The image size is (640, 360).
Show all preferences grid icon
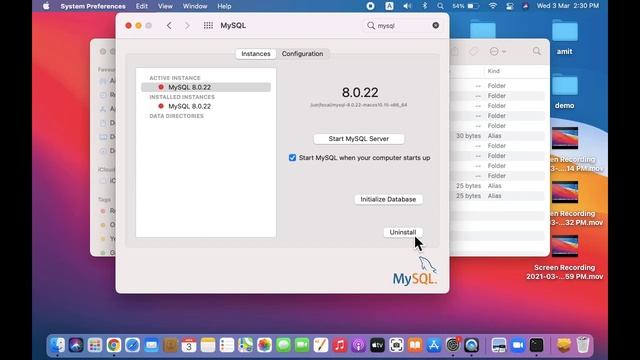[208, 25]
